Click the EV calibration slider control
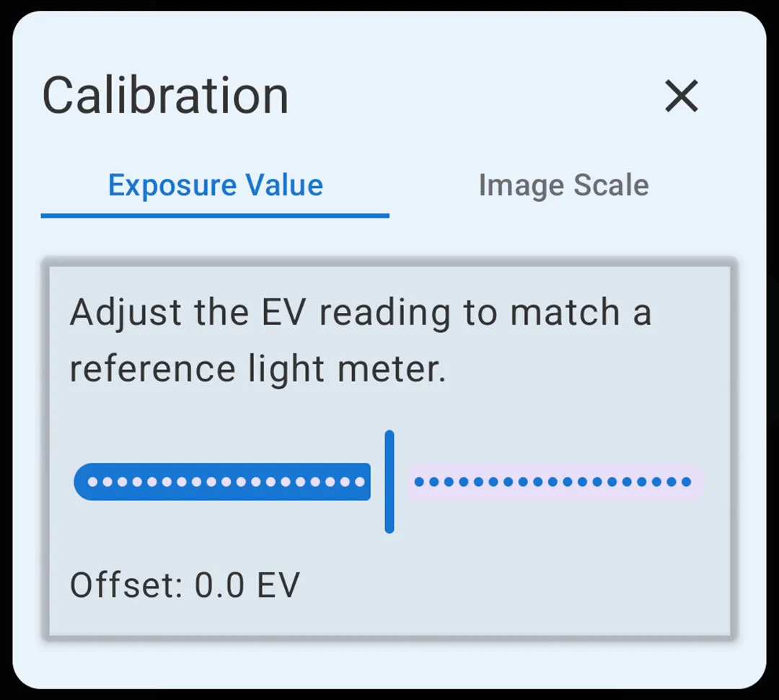 coord(389,481)
